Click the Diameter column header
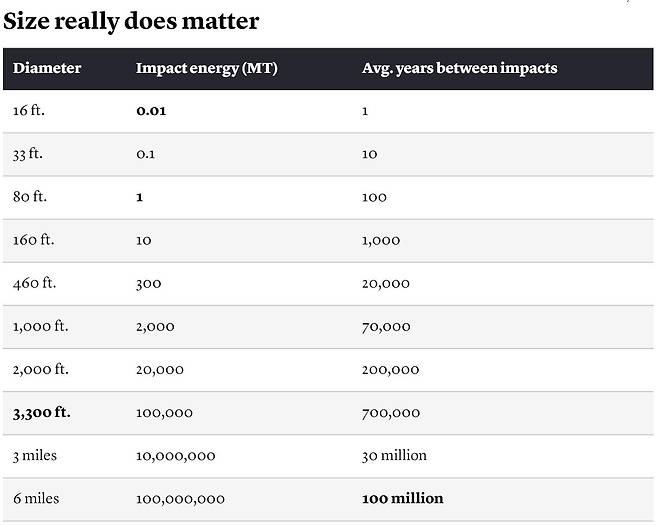Screen dimensions: 658x526 (x=47, y=68)
